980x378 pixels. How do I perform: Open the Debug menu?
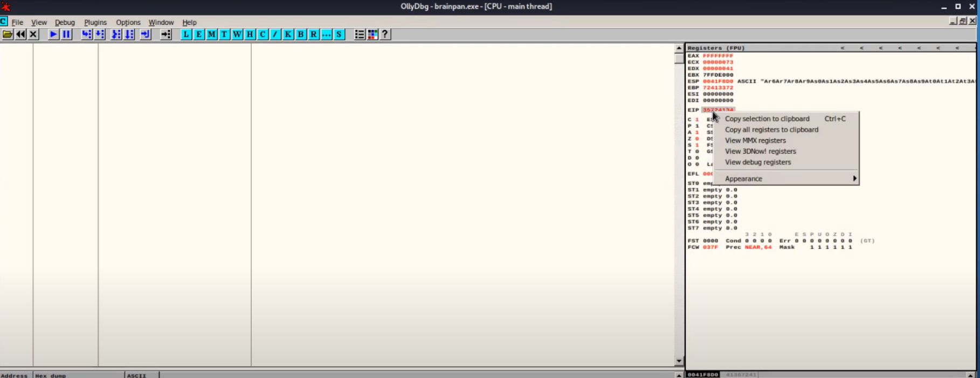pos(65,22)
